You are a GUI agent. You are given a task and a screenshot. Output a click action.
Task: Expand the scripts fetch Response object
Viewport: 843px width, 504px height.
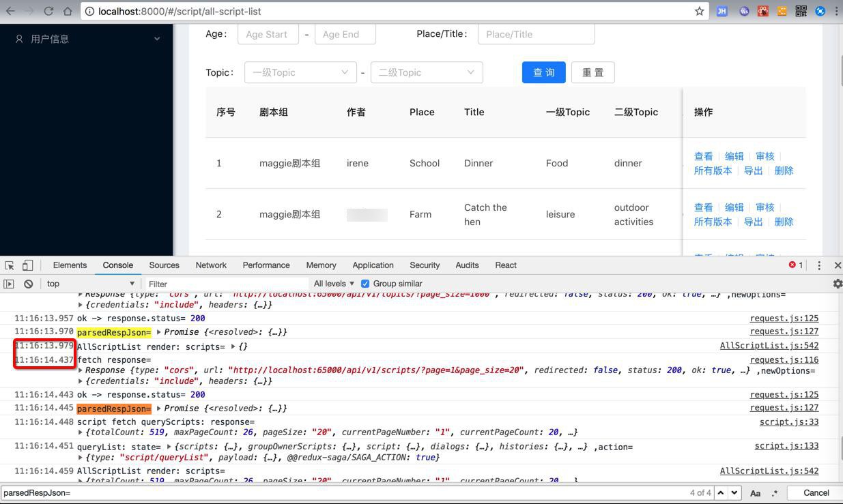pos(81,370)
